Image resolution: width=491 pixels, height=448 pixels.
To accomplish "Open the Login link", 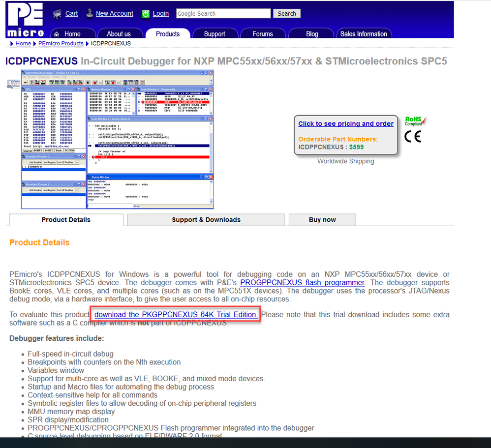I will click(x=161, y=13).
